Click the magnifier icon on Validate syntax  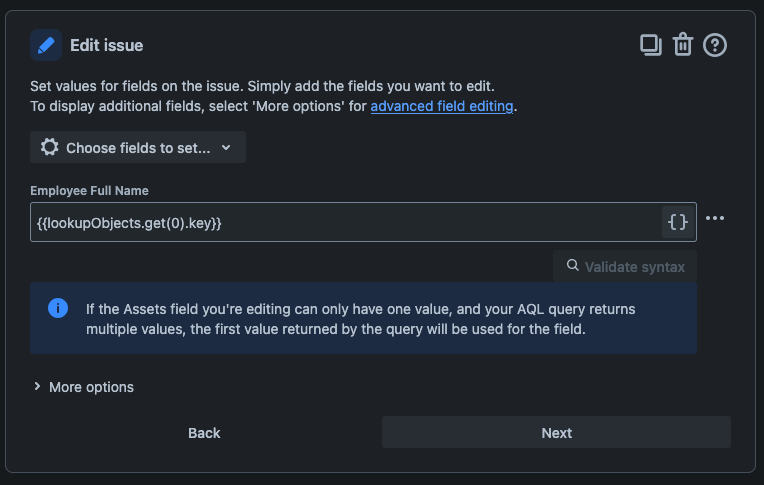[x=572, y=266]
